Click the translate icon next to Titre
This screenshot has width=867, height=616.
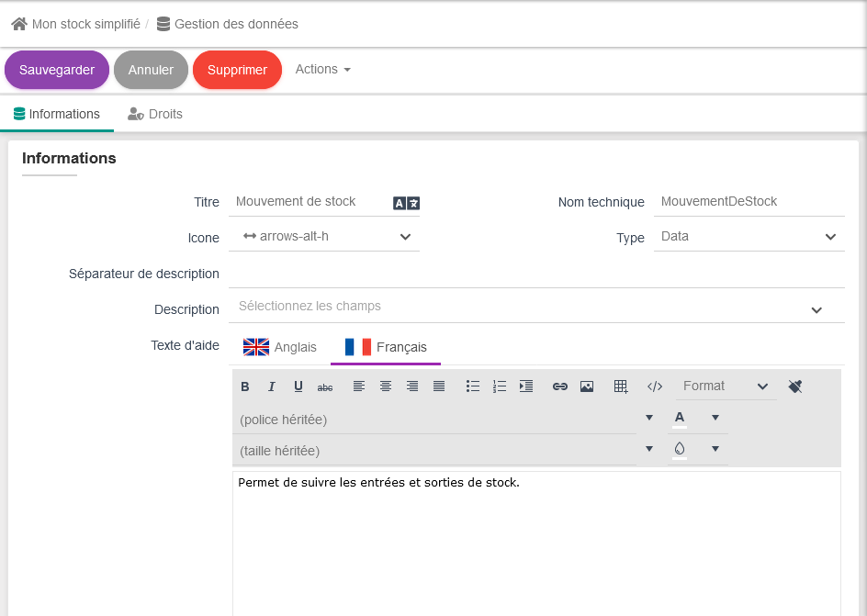click(x=406, y=203)
